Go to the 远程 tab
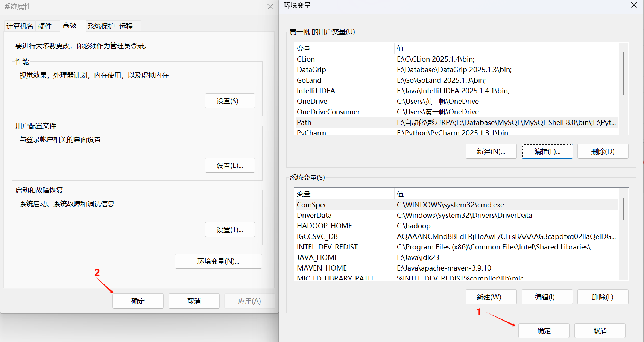Screen dimensions: 644x342 pos(126,26)
